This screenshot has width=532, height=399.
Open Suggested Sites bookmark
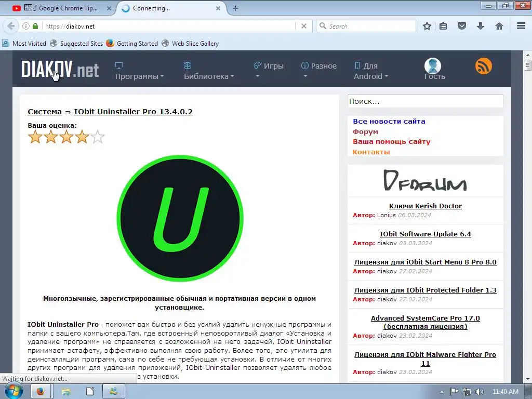tap(76, 44)
